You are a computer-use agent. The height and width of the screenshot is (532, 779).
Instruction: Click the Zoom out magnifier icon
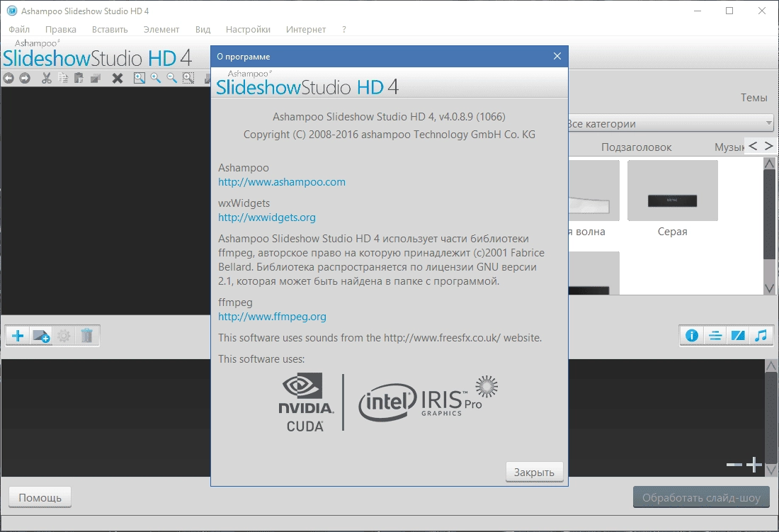click(x=172, y=78)
